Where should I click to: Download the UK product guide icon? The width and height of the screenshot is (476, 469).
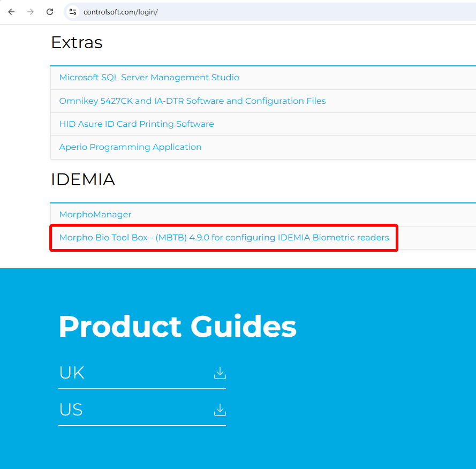[220, 373]
